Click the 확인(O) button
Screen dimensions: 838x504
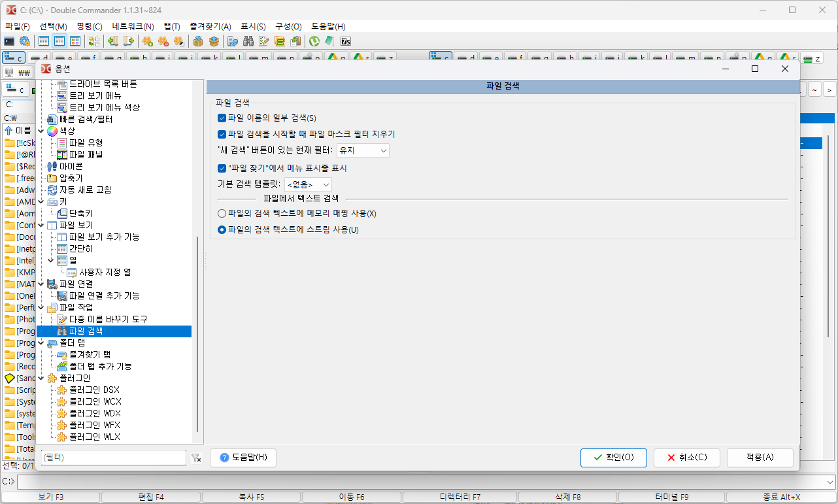click(613, 458)
